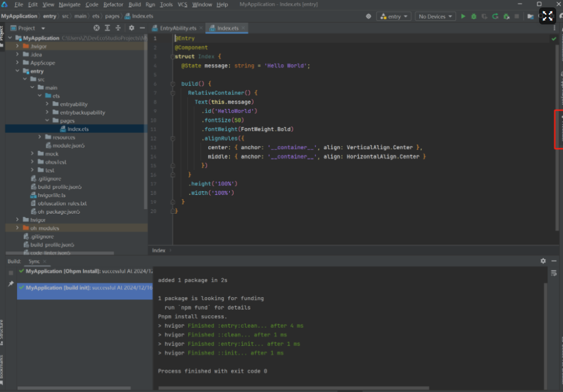Click the pin icon in Build panel
The width and height of the screenshot is (563, 392).
click(11, 283)
